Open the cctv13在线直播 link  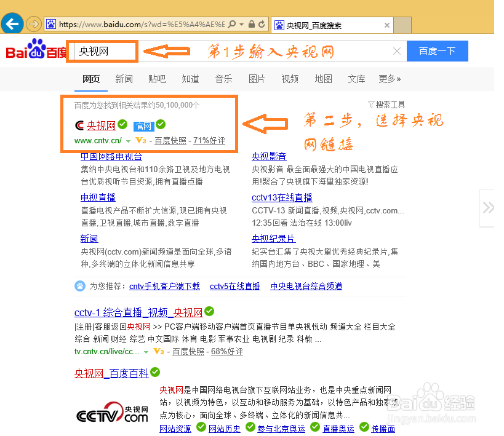click(x=282, y=197)
